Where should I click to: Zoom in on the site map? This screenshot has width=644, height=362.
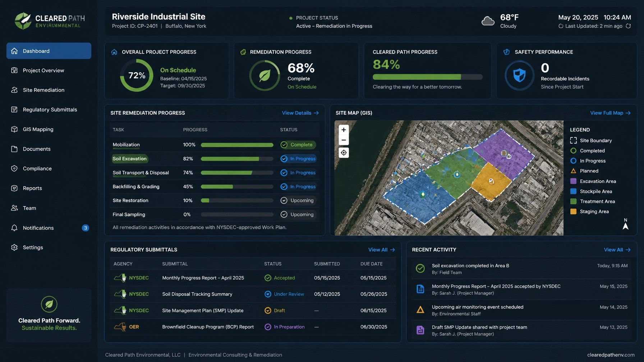(344, 130)
